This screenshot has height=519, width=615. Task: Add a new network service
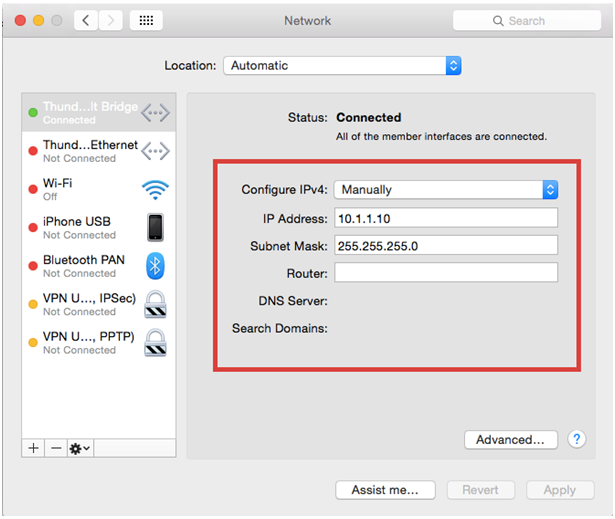33,448
